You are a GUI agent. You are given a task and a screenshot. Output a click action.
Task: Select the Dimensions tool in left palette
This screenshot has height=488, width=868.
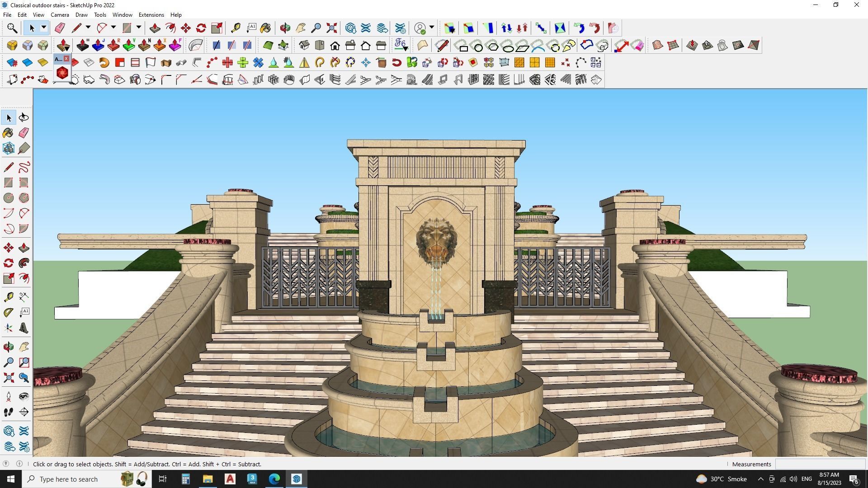click(24, 297)
